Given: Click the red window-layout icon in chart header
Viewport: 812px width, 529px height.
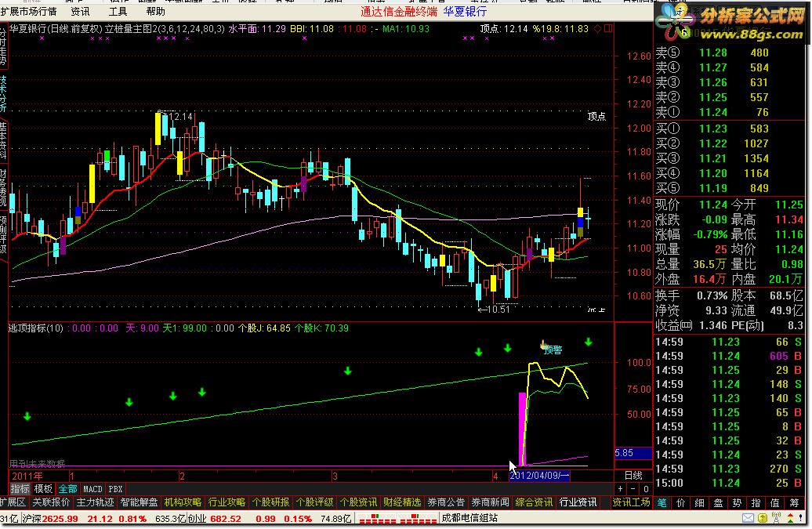Looking at the screenshot, I should coord(608,29).
